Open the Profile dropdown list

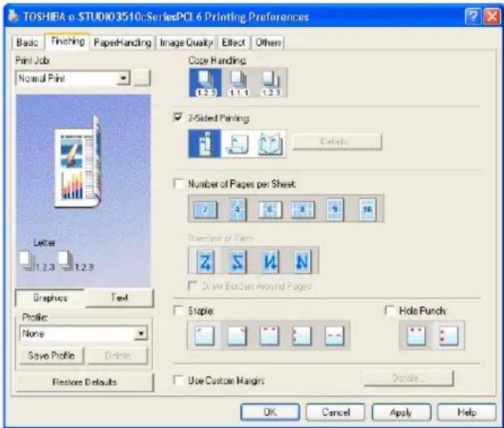[x=141, y=333]
